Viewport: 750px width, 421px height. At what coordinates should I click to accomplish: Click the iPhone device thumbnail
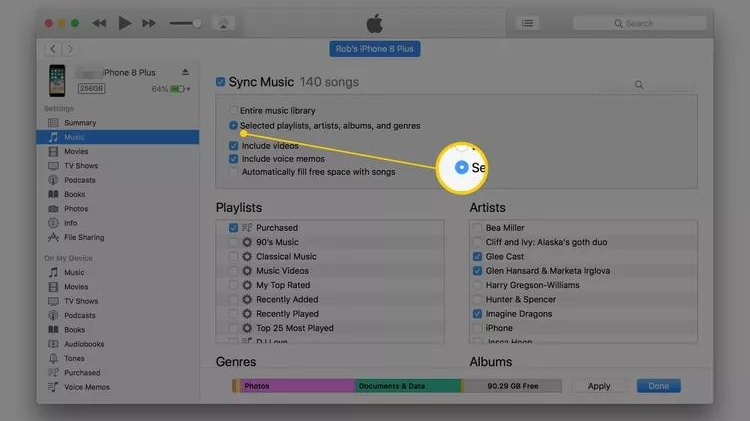coord(57,81)
